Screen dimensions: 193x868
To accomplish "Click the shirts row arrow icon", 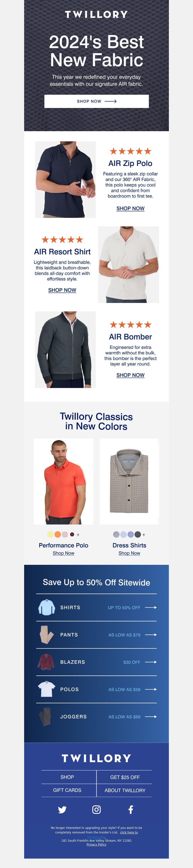I will (x=151, y=607).
